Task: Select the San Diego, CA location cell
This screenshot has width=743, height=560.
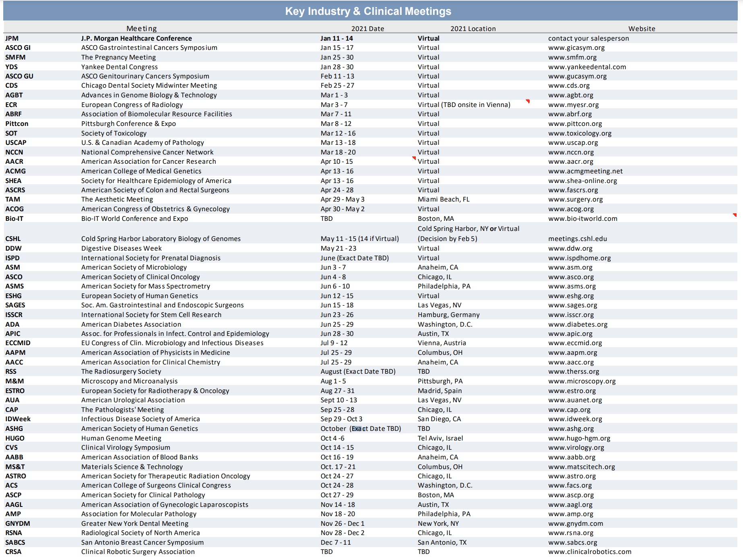Action: point(440,419)
